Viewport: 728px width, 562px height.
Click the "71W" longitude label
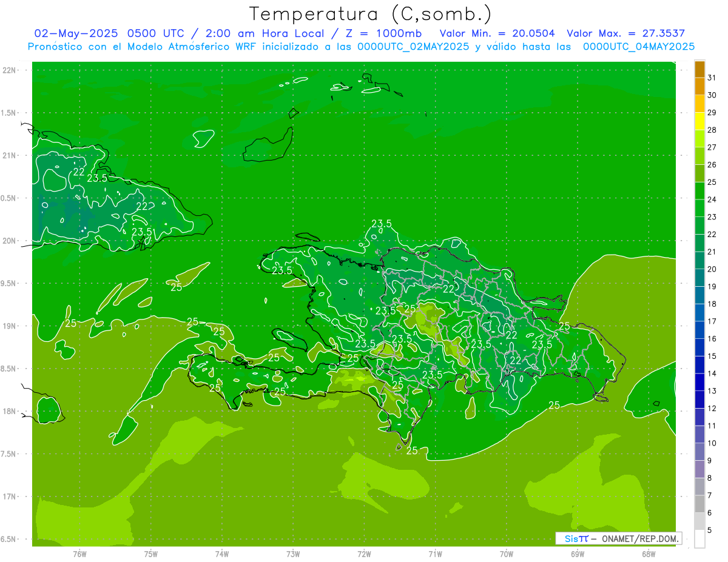[435, 554]
